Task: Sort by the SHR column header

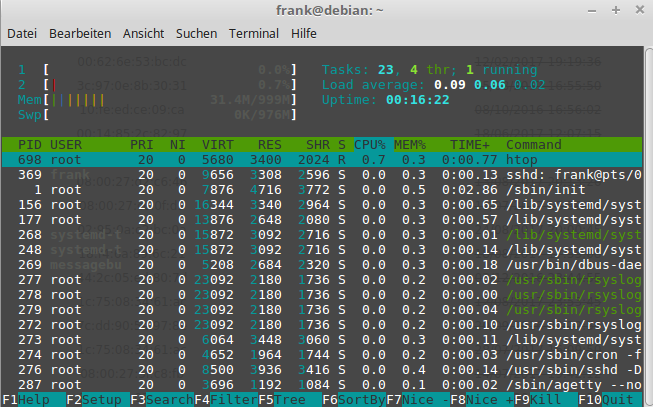Action: pyautogui.click(x=318, y=145)
